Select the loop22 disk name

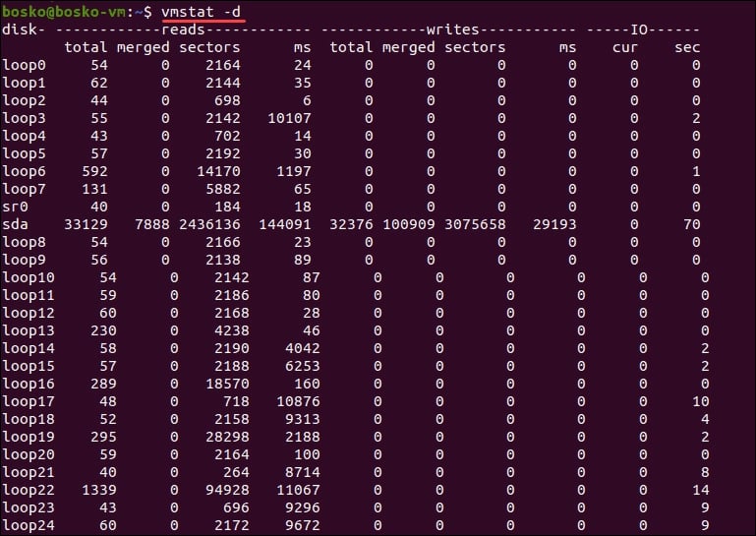(29, 490)
